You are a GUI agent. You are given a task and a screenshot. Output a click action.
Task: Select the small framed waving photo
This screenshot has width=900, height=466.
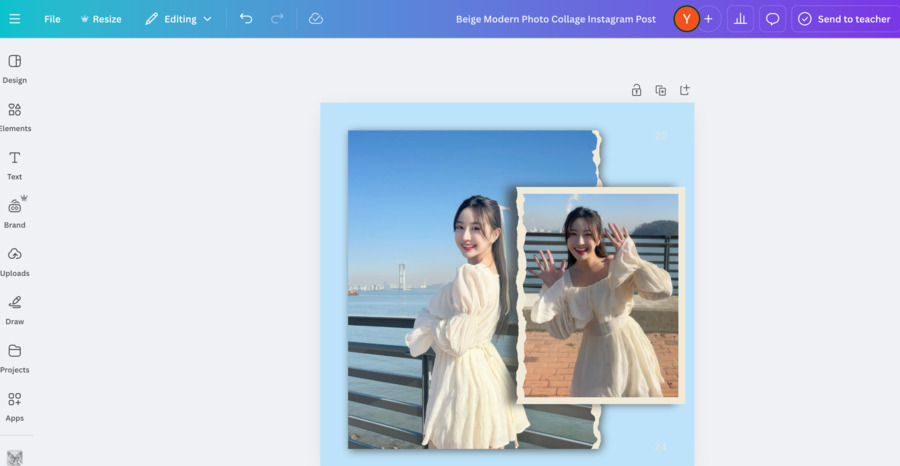point(601,296)
